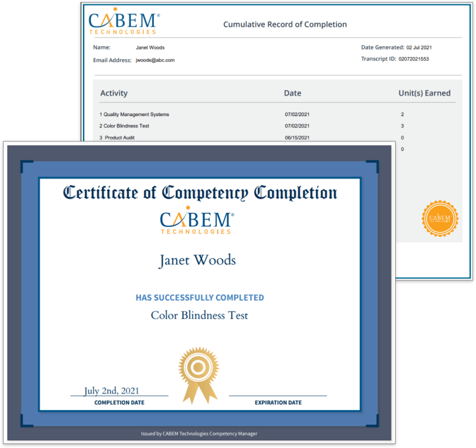The height and width of the screenshot is (448, 476).
Task: Click the date generated value '02 Jul 2021'
Action: 419,47
